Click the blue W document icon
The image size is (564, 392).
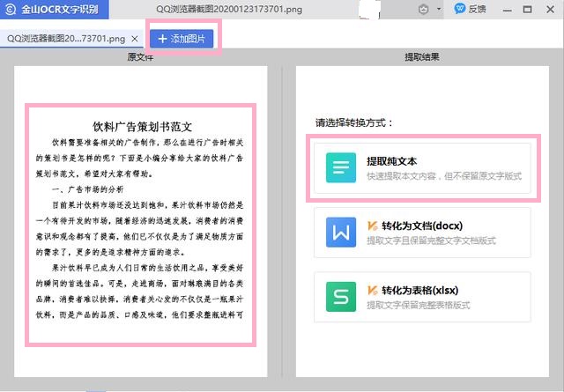341,233
